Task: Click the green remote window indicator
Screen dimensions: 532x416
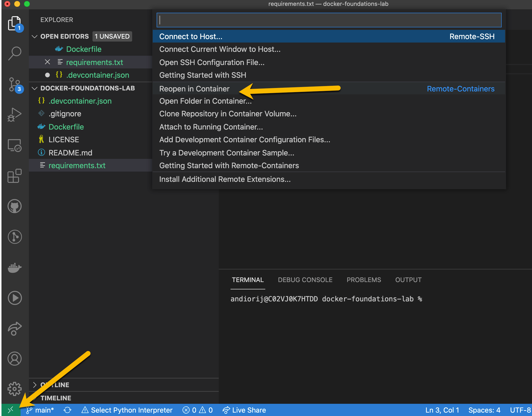Action: click(11, 410)
